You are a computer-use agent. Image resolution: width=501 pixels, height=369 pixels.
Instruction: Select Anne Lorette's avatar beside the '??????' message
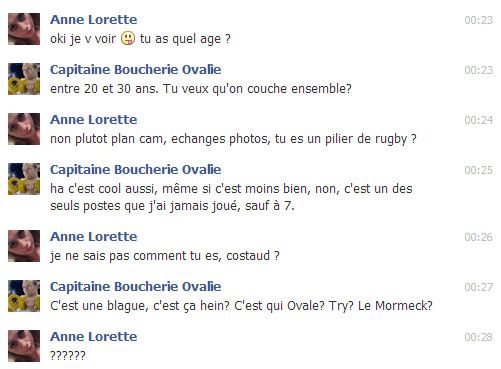24,346
